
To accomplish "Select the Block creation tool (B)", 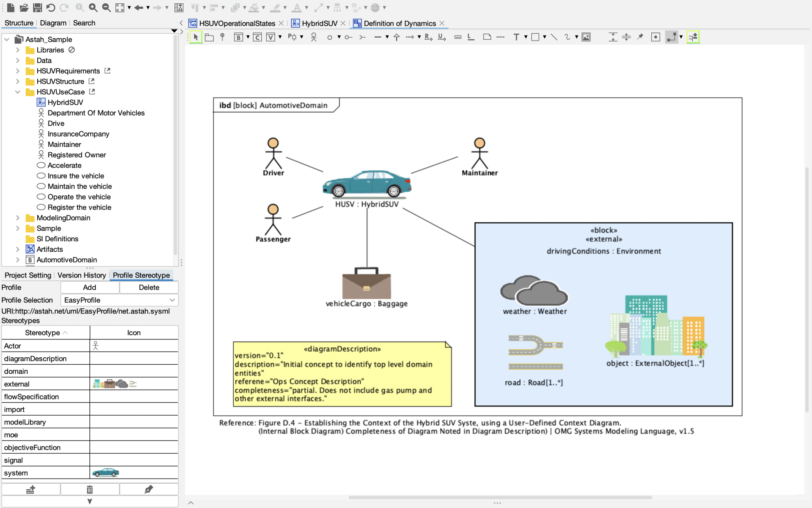I will [238, 37].
